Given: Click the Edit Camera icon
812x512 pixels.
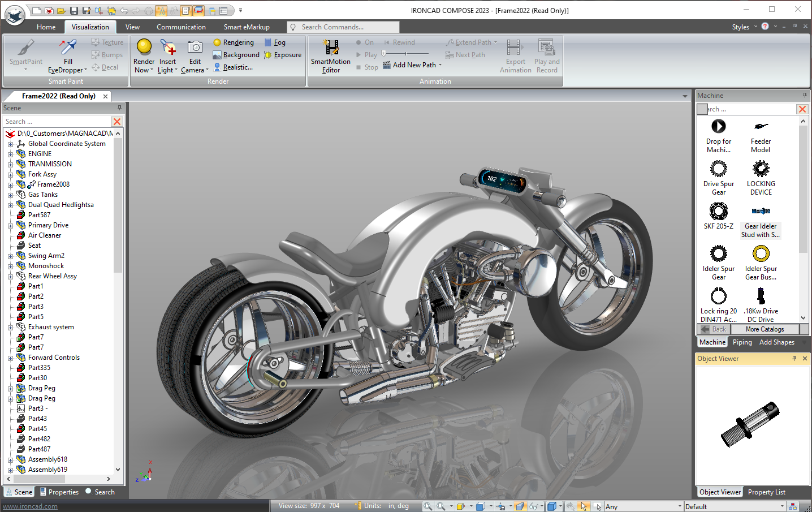Looking at the screenshot, I should [x=195, y=47].
